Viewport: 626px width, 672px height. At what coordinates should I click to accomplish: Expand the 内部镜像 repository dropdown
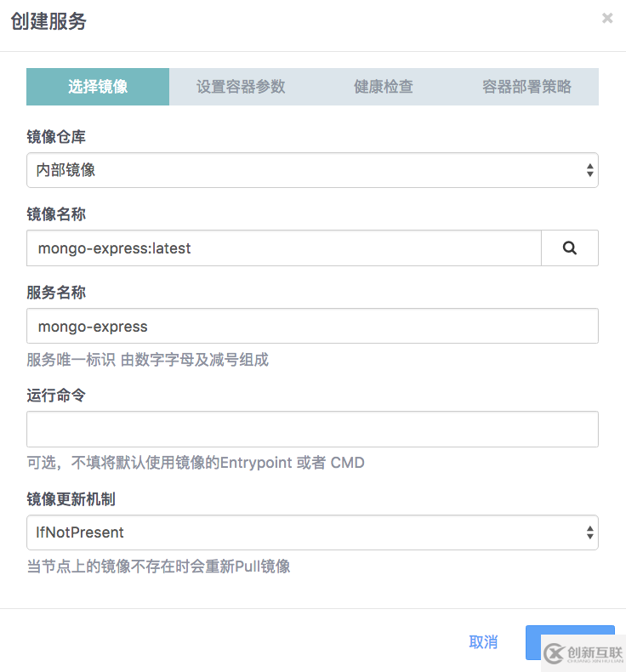click(x=312, y=170)
